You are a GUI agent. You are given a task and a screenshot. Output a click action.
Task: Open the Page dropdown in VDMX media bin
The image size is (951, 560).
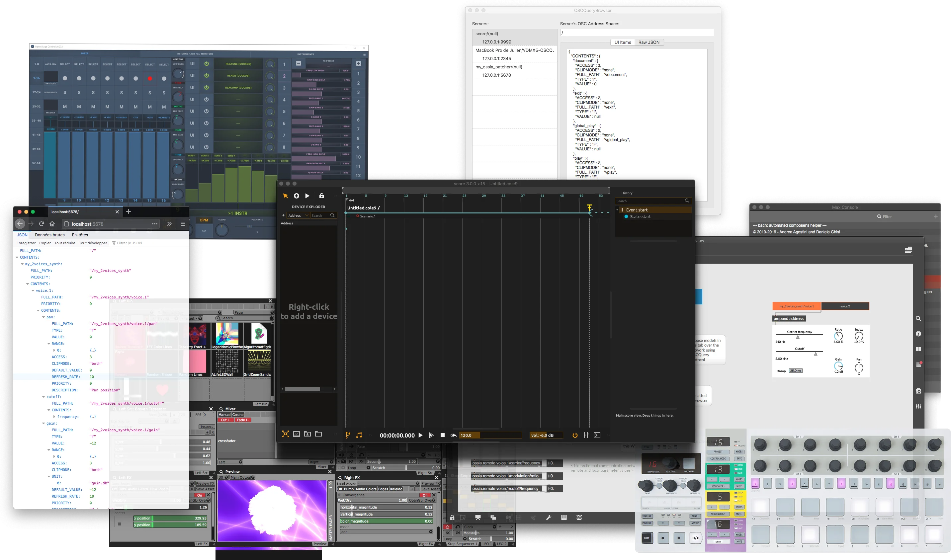[x=254, y=312]
